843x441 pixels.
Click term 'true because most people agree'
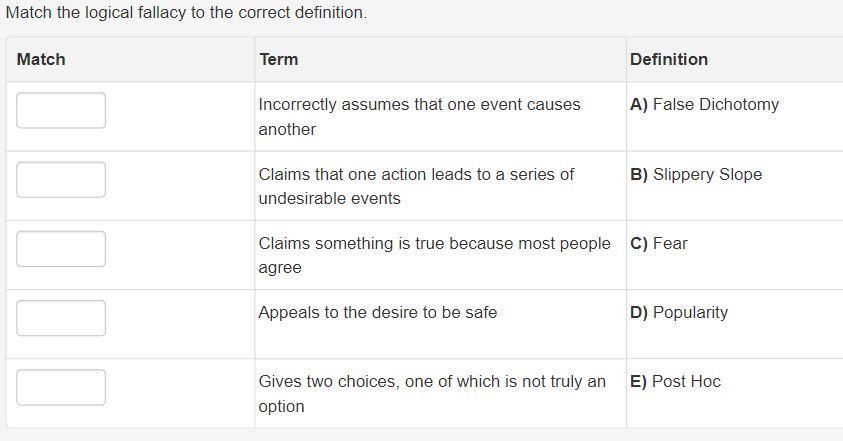(434, 255)
